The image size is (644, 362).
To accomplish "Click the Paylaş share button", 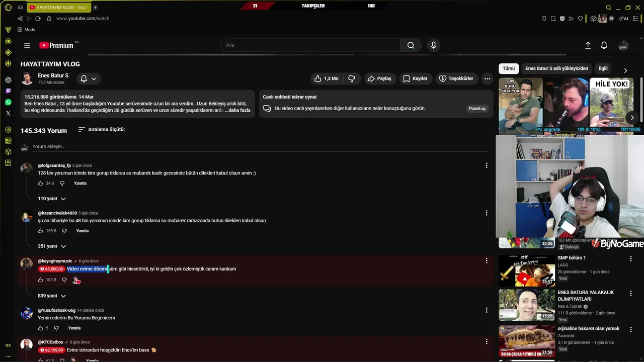I will [x=379, y=78].
